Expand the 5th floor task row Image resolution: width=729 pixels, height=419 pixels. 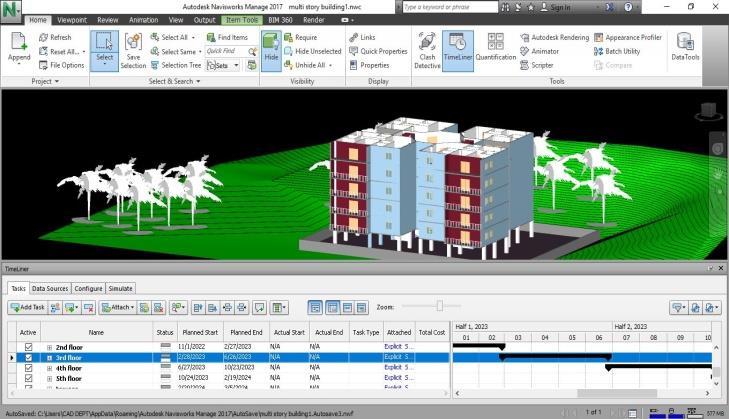[49, 379]
